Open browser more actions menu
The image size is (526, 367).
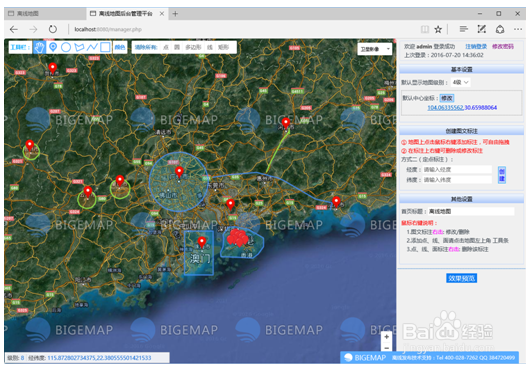point(518,30)
